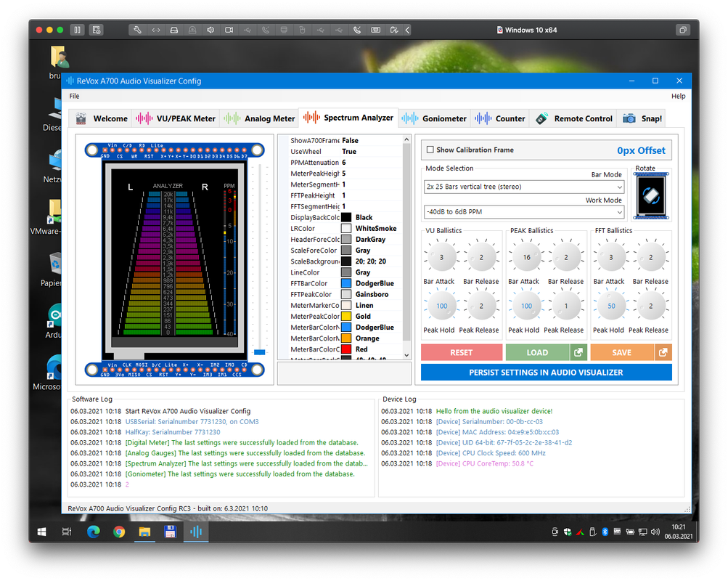Screen dimensions: 728x581
Task: Click 'USBSerial: Serialnumber 7731230' log entry
Action: (192, 422)
